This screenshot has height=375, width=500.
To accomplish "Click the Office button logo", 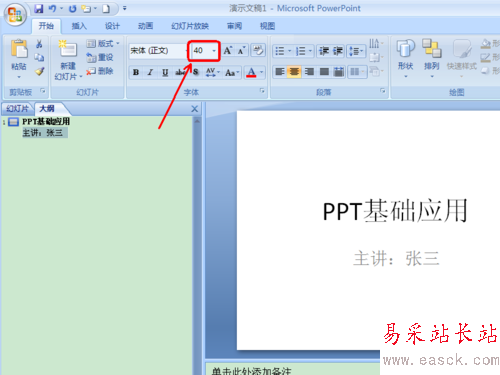I will click(15, 15).
